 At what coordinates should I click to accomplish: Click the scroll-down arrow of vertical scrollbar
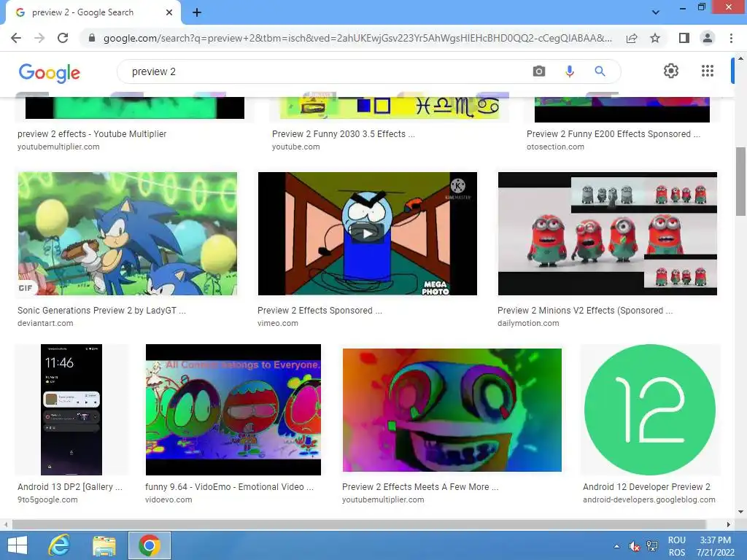740,512
